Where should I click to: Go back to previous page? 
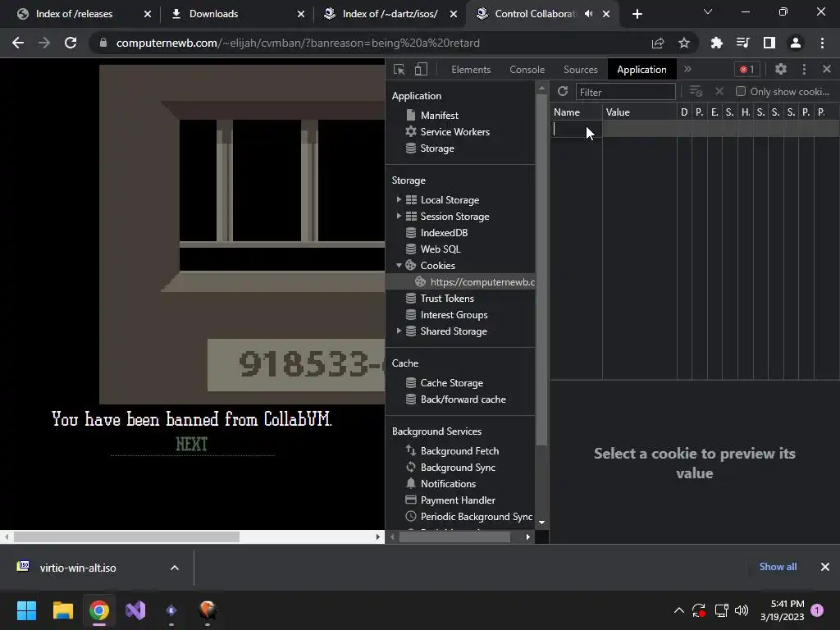pyautogui.click(x=18, y=43)
